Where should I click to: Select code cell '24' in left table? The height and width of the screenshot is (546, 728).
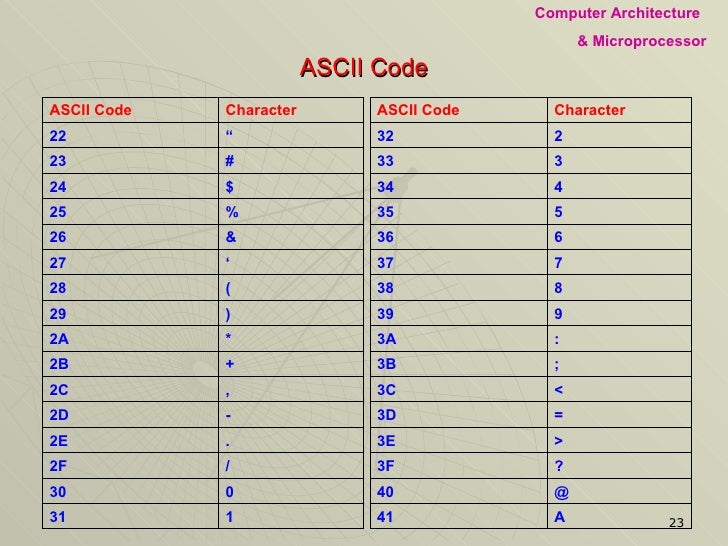tap(130, 186)
